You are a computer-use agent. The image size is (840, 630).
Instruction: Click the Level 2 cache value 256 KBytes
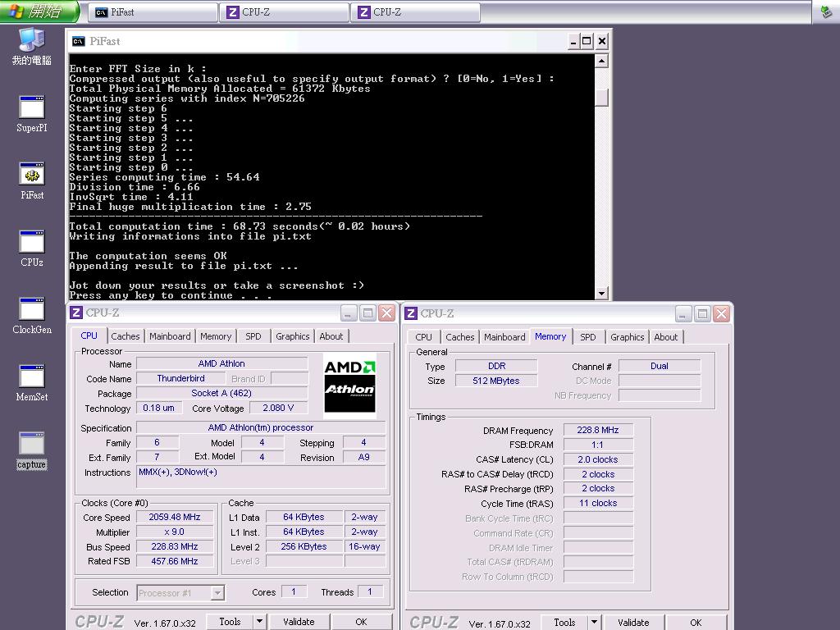click(304, 546)
